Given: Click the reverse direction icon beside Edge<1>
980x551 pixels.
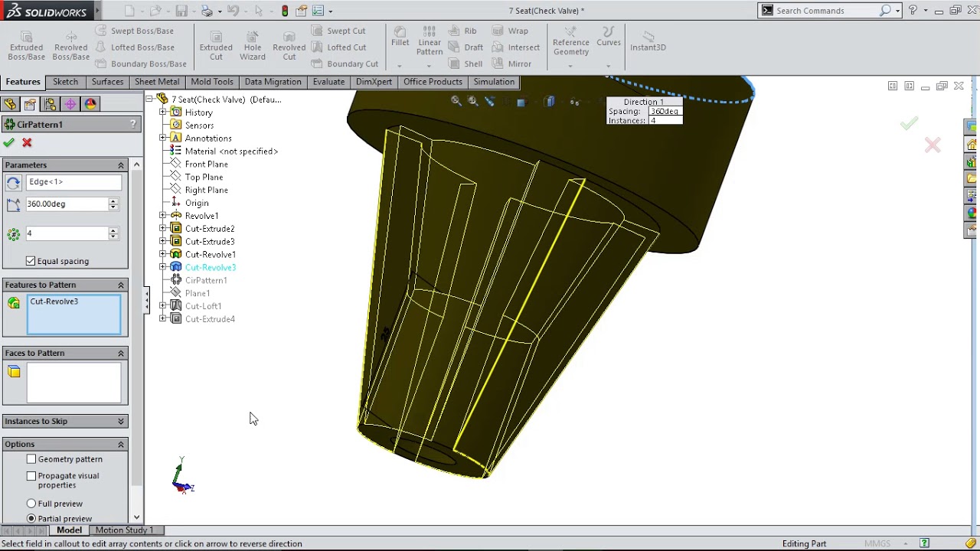Looking at the screenshot, I should click(13, 182).
